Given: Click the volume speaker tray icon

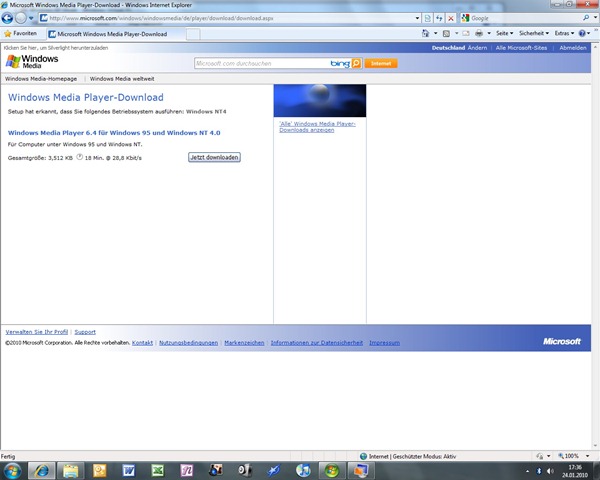Looking at the screenshot, I should click(x=550, y=471).
